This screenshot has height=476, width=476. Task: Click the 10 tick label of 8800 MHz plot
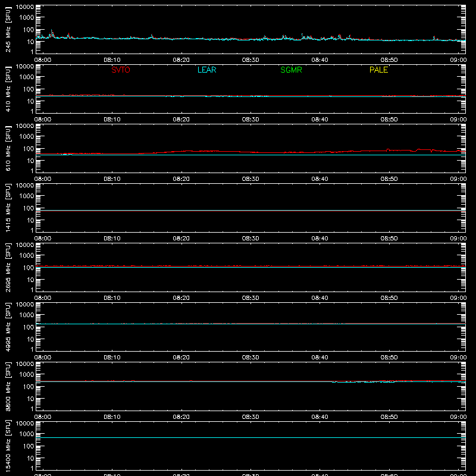(x=30, y=399)
